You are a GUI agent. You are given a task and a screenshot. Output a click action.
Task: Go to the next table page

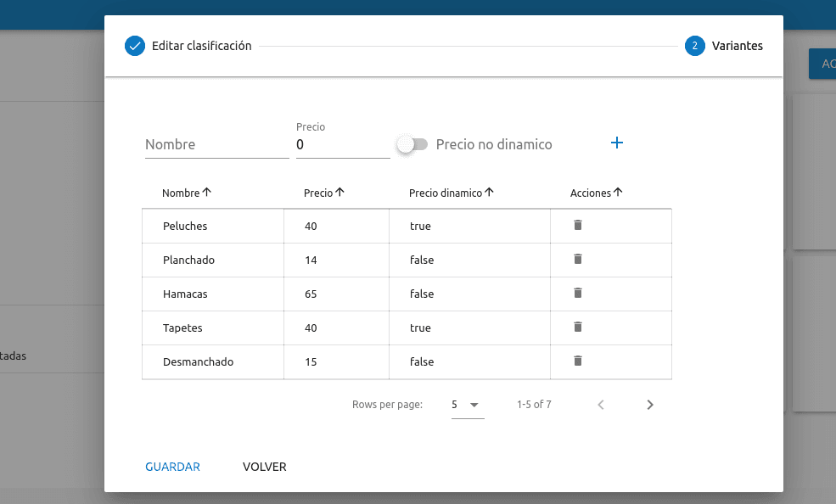click(649, 405)
